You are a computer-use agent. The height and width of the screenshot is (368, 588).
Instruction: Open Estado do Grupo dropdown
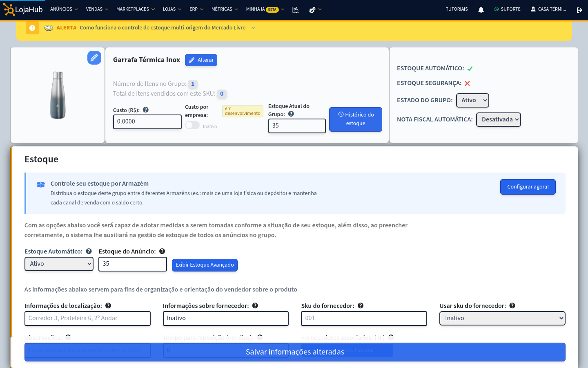coord(472,100)
